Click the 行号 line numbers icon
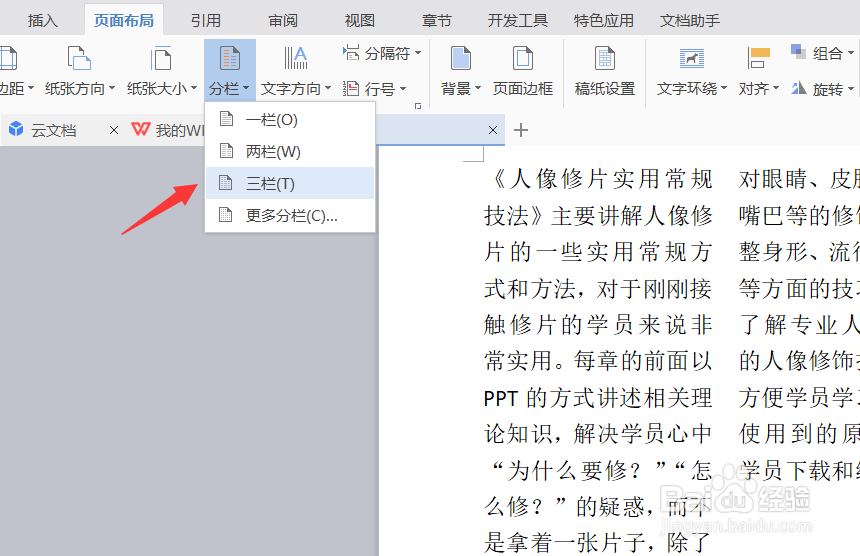This screenshot has height=556, width=860. [x=351, y=88]
